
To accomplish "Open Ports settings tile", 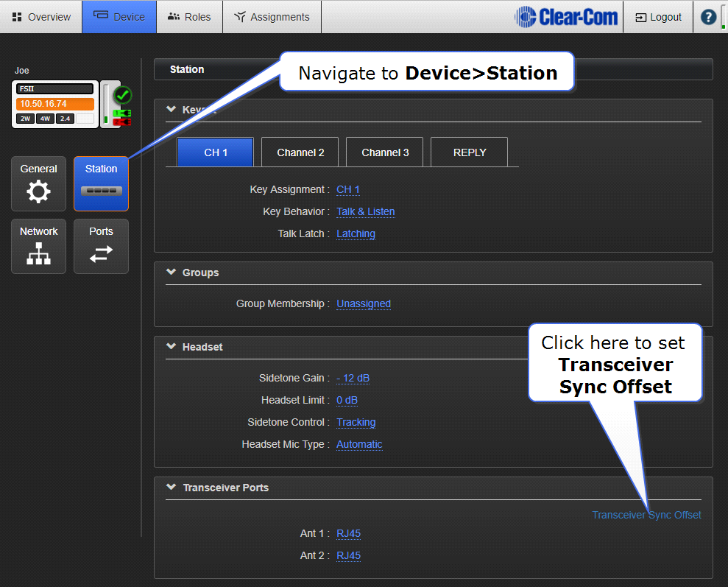I will pyautogui.click(x=102, y=246).
